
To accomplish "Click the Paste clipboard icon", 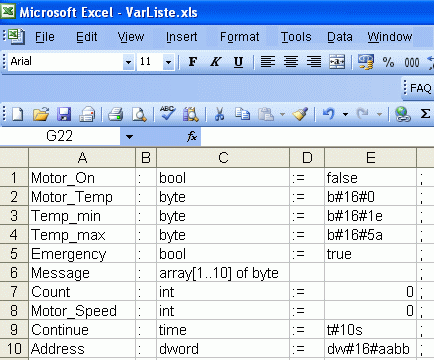I will 266,115.
